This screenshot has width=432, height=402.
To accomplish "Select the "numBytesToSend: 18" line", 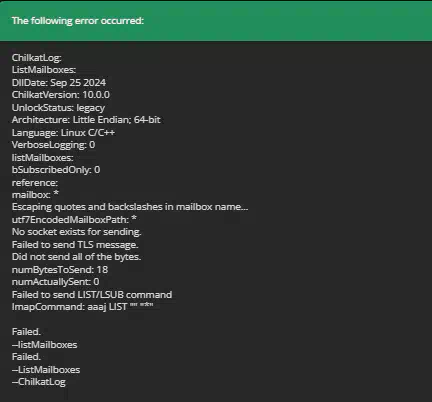I will (x=60, y=270).
